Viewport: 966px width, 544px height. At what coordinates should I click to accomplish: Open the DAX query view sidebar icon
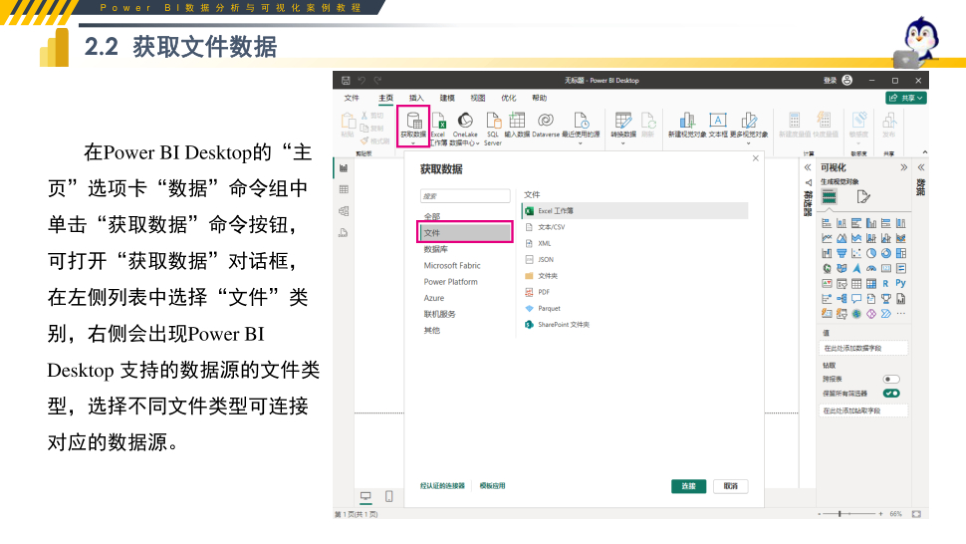click(344, 233)
